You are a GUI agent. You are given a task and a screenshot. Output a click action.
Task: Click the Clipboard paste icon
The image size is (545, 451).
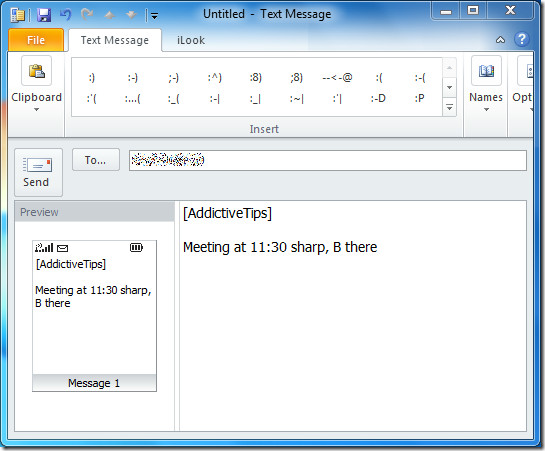coord(36,71)
